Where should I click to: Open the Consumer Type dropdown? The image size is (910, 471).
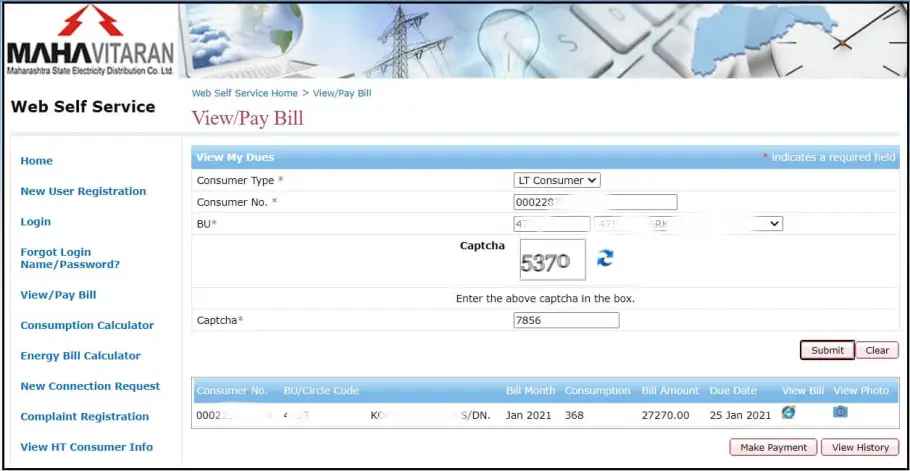point(557,180)
